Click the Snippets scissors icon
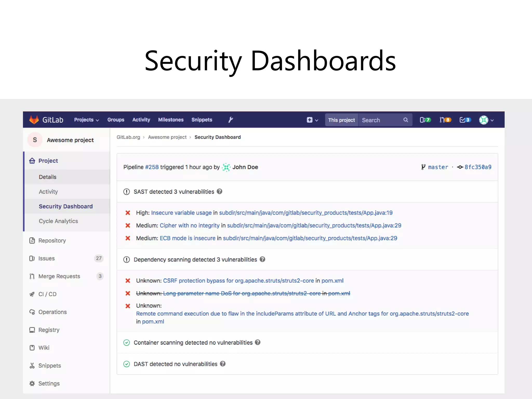This screenshot has height=399, width=532. click(x=32, y=365)
